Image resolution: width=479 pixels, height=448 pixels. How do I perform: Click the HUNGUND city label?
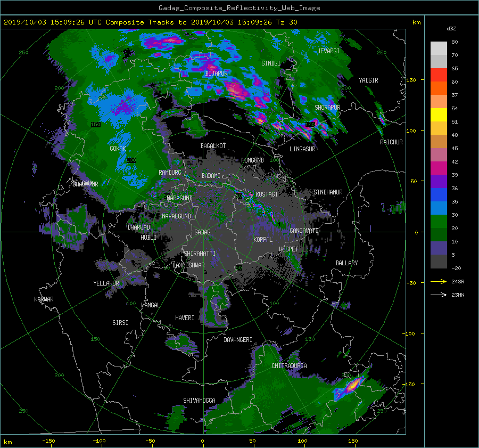point(252,160)
